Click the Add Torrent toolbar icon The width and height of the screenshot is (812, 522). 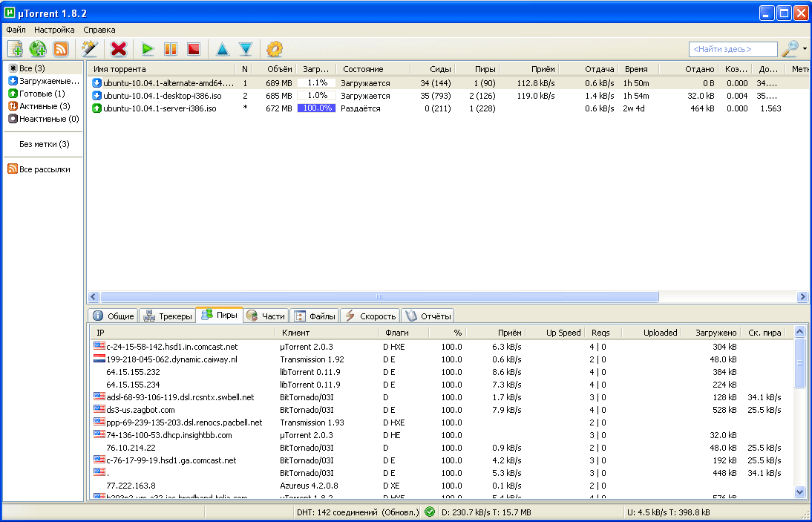(x=16, y=49)
